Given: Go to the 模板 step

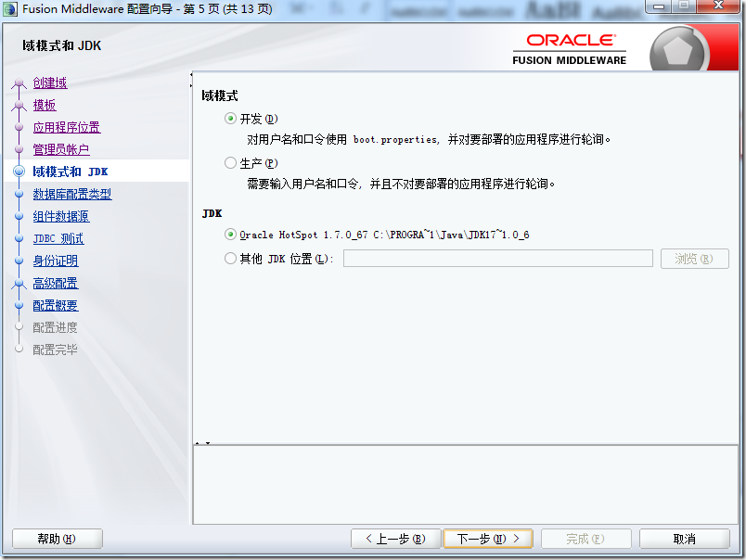Looking at the screenshot, I should (45, 105).
